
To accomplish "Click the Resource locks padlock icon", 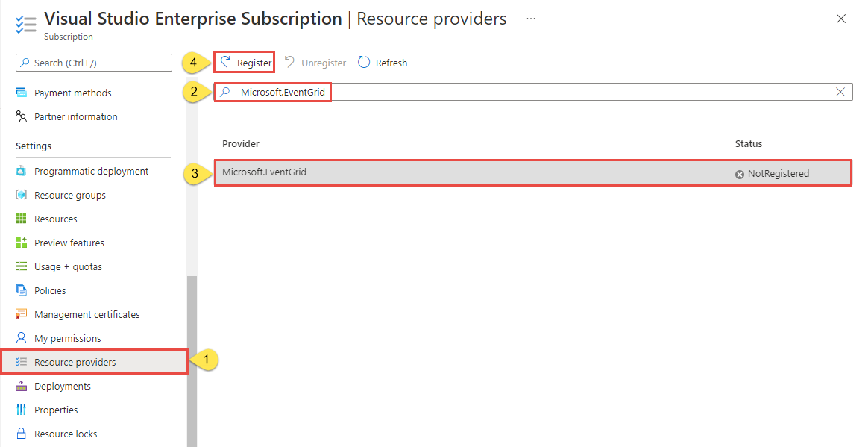I will pyautogui.click(x=22, y=433).
